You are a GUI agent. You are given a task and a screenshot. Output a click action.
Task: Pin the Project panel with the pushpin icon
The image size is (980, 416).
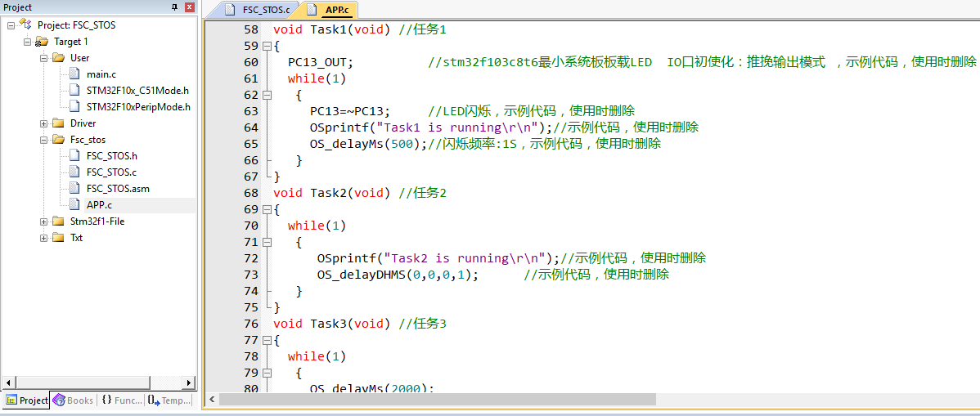174,7
